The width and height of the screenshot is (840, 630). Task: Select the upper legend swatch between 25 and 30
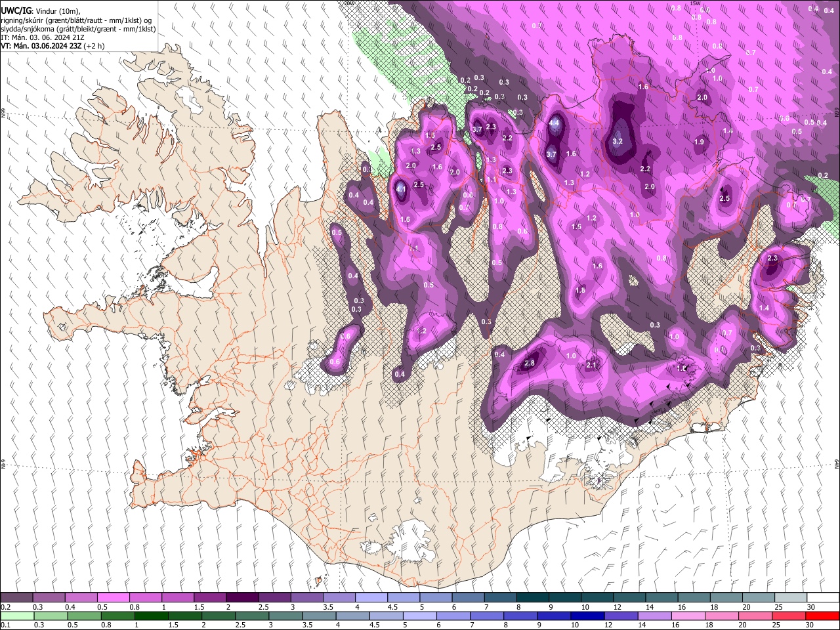[x=791, y=597]
